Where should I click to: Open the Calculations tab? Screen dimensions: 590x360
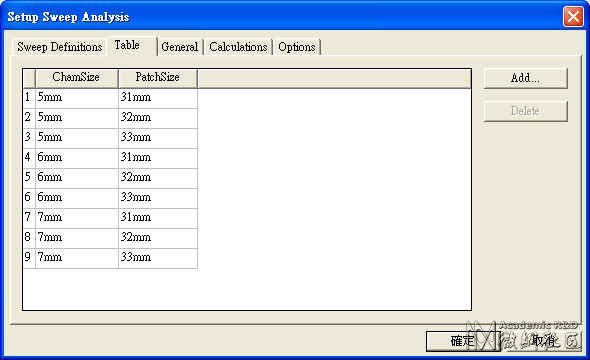pyautogui.click(x=238, y=47)
